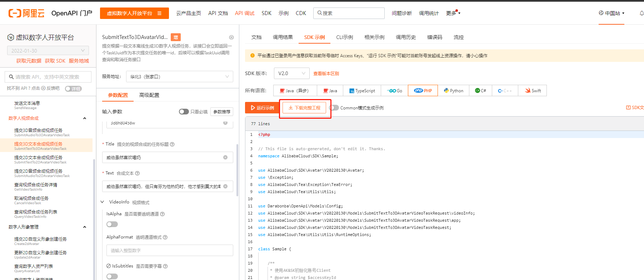Switch to the CLI示例 tab

344,37
